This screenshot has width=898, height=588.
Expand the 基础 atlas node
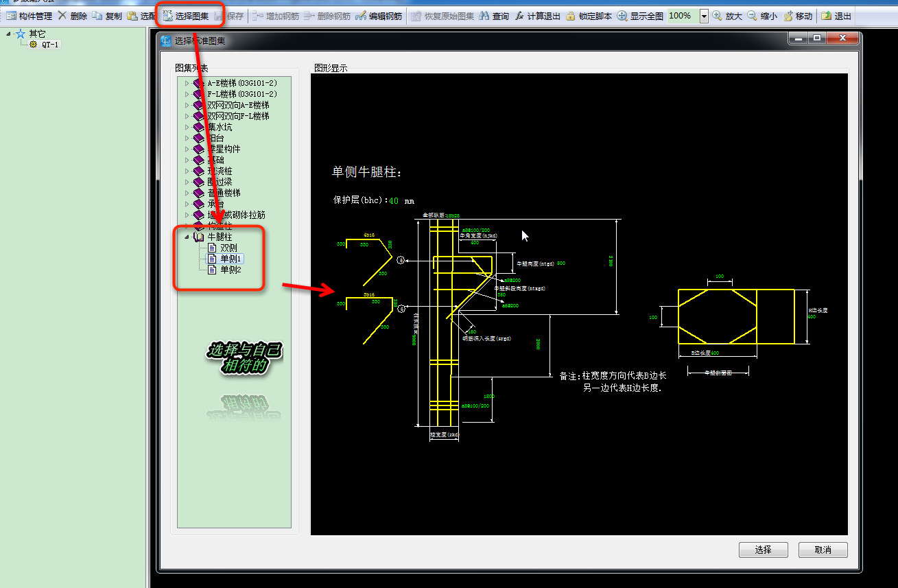point(186,160)
